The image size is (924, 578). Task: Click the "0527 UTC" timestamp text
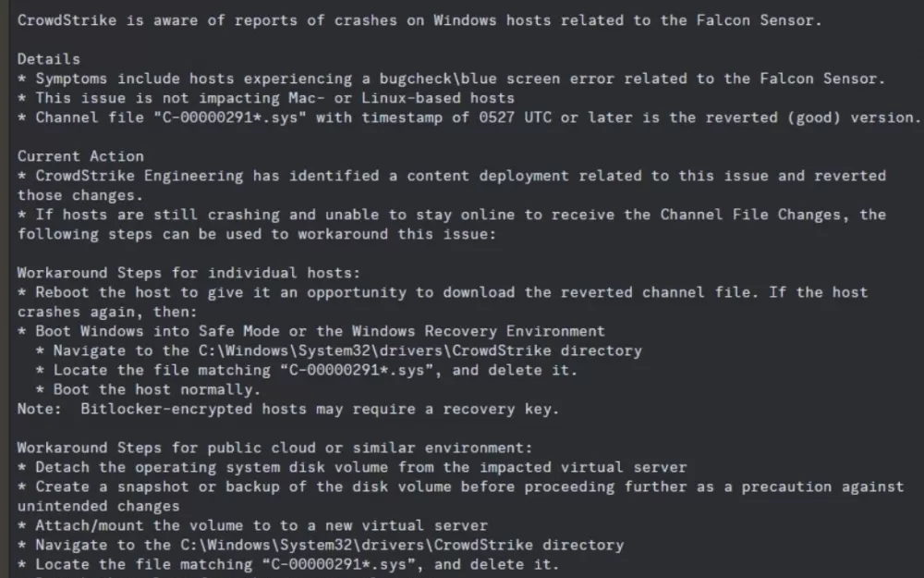tap(515, 117)
